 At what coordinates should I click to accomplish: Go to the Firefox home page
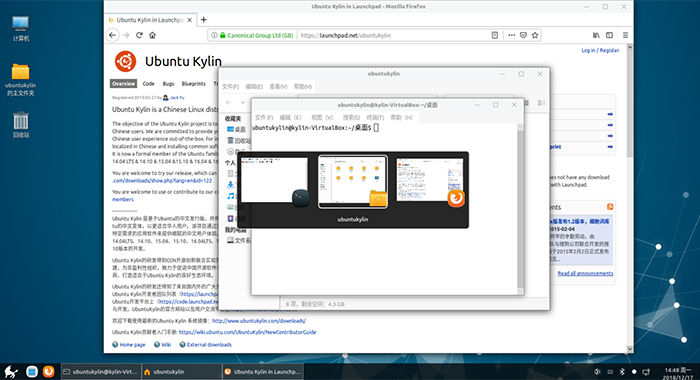[x=152, y=35]
